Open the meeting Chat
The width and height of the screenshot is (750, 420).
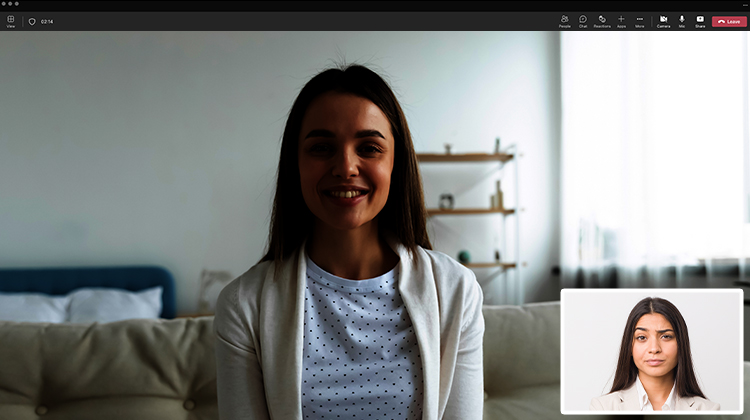point(583,21)
